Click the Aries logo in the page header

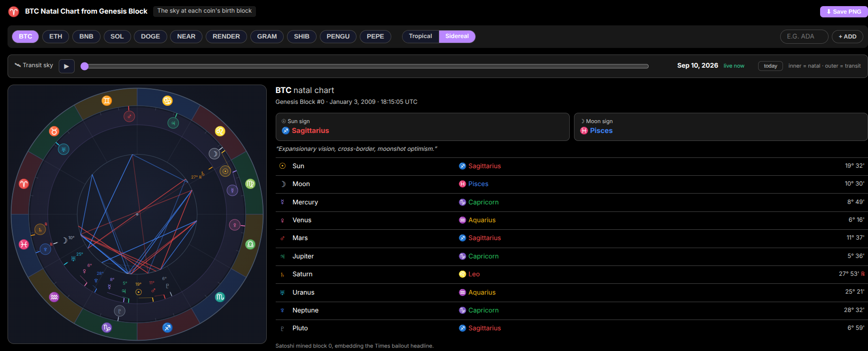14,11
